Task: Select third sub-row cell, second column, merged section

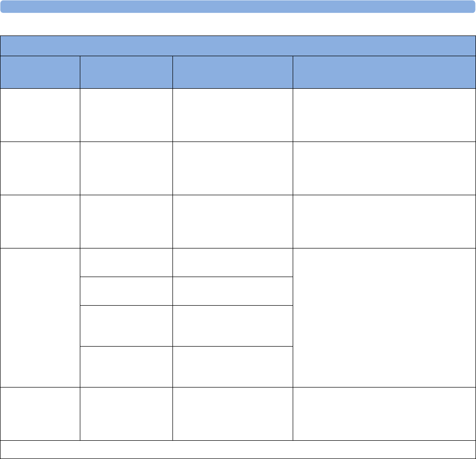Action: click(126, 326)
